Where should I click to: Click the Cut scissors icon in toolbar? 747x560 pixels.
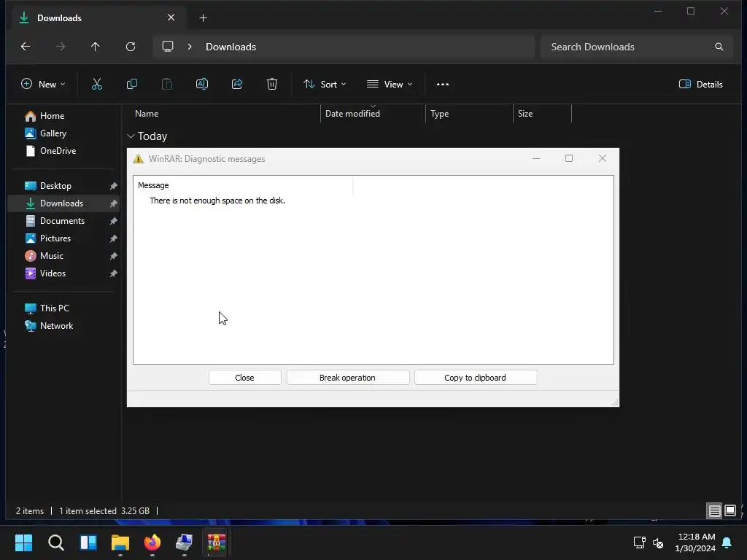coord(97,85)
